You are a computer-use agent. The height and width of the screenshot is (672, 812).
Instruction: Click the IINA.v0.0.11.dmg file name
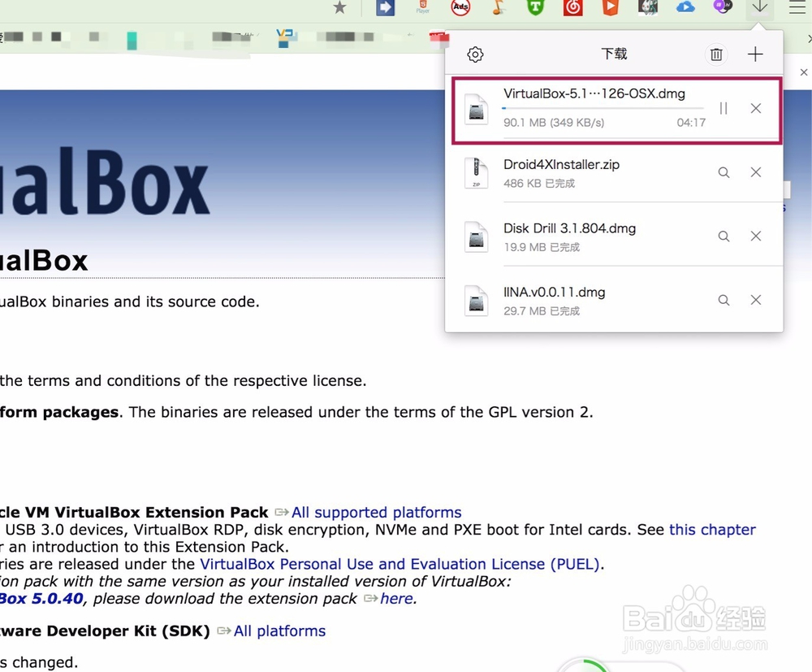pos(554,293)
